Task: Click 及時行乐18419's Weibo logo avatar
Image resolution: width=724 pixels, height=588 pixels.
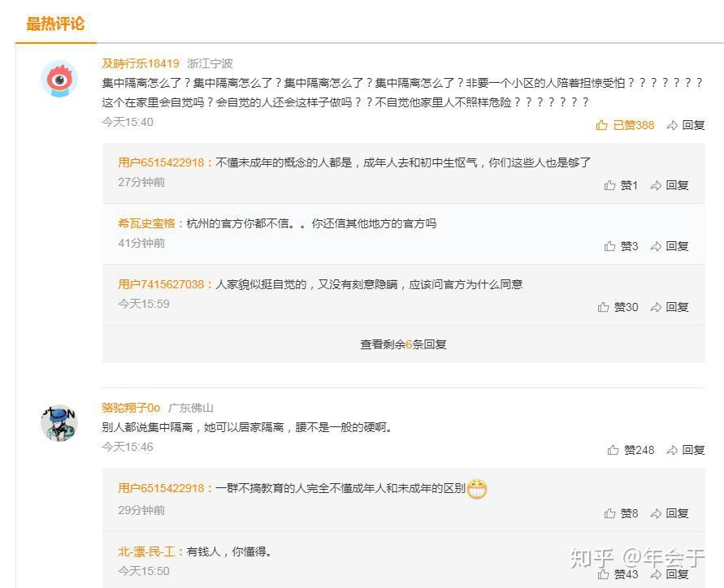Action: click(x=59, y=79)
